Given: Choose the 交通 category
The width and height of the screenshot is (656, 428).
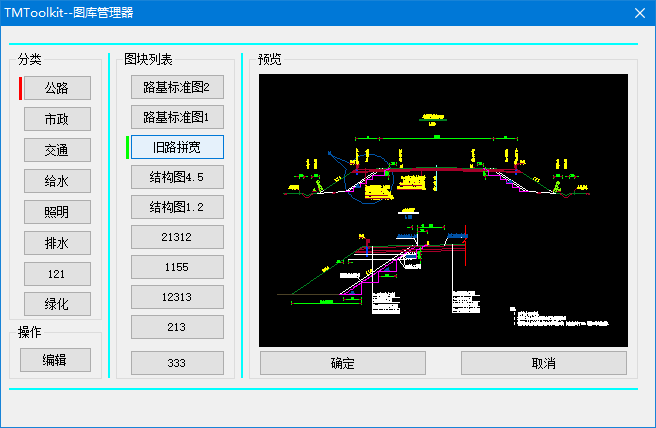Looking at the screenshot, I should (56, 150).
